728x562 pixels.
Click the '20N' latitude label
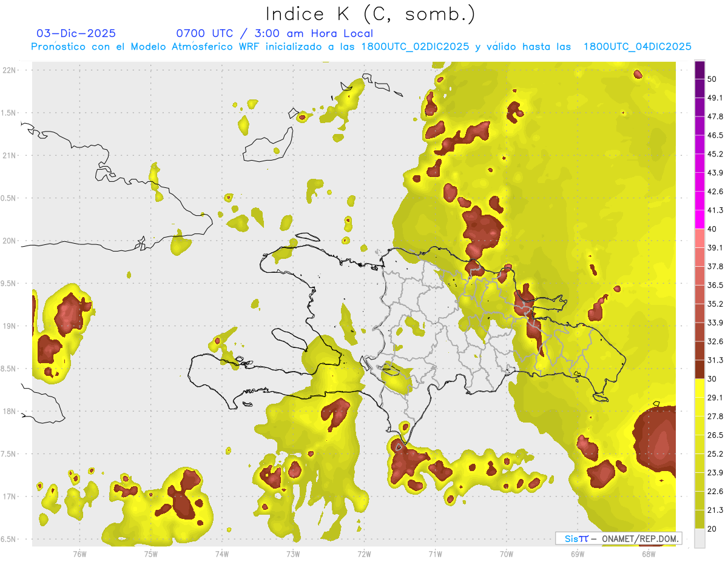(x=10, y=241)
